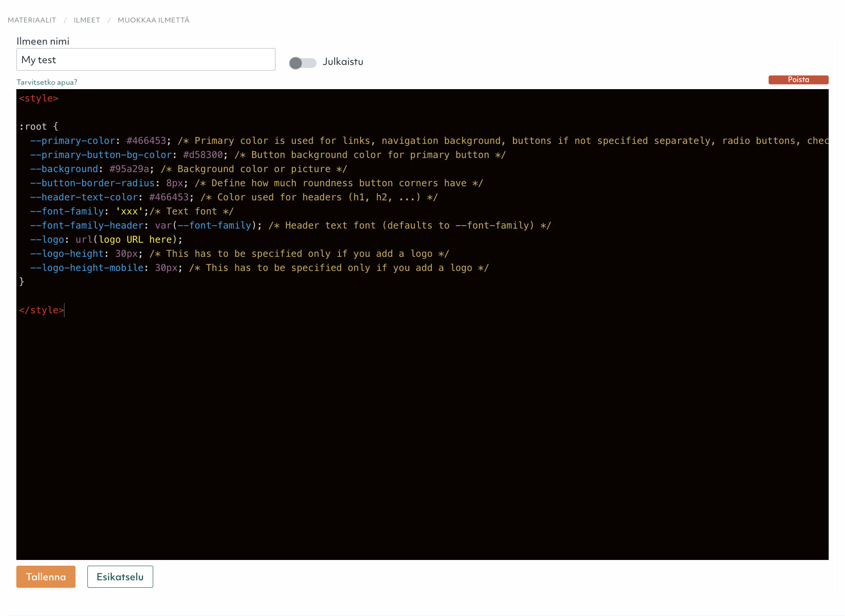Screen dimensions: 845x616
Task: Click the --primary-button-bg-color property name
Action: (x=101, y=155)
